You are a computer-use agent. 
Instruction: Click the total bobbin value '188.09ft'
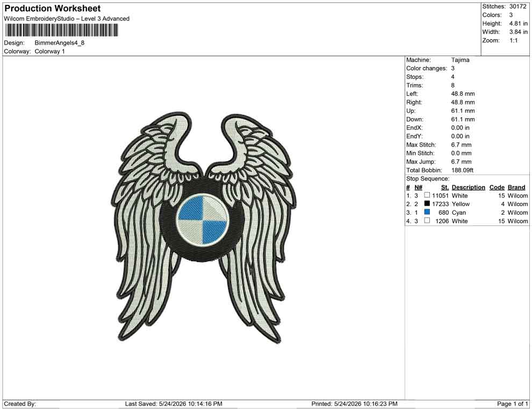click(x=463, y=170)
